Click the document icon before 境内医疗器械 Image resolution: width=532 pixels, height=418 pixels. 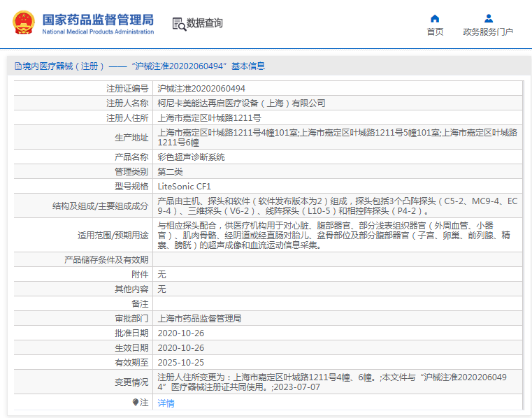click(x=18, y=66)
